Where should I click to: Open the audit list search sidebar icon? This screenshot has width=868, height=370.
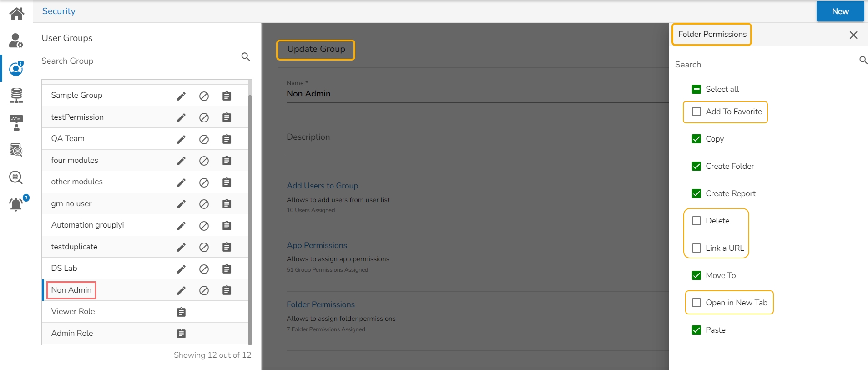click(x=16, y=150)
